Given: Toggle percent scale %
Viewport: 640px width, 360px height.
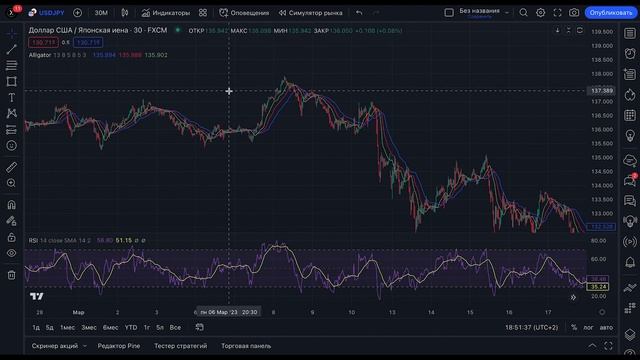Looking at the screenshot, I should coord(574,327).
